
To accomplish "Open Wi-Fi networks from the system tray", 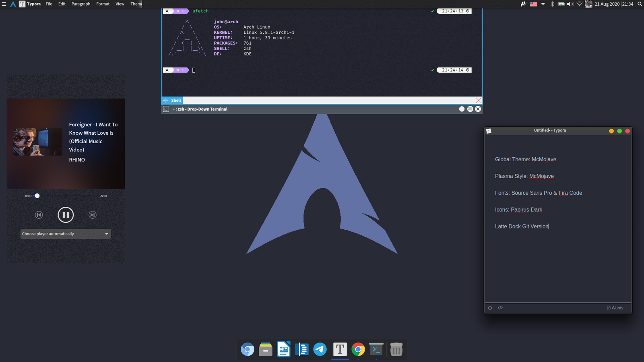I will click(580, 4).
